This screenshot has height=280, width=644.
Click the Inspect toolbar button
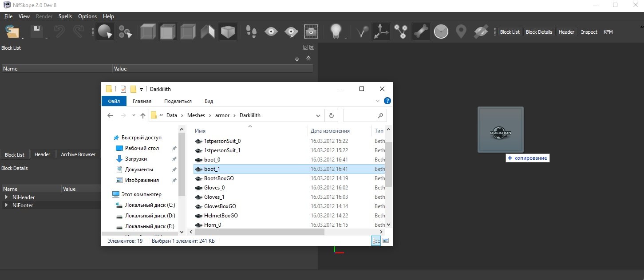tap(589, 32)
